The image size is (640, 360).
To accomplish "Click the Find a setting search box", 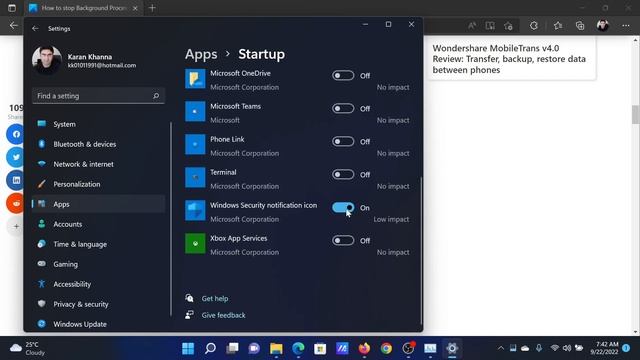I will point(98,96).
